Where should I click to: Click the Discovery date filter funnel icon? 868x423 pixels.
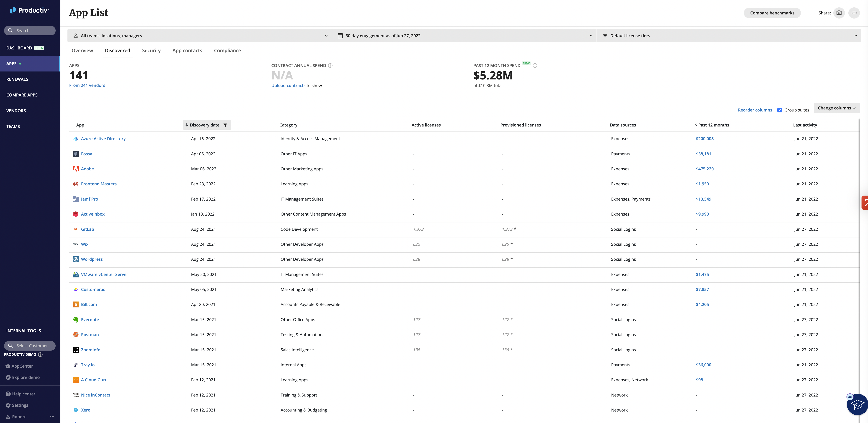coord(225,125)
